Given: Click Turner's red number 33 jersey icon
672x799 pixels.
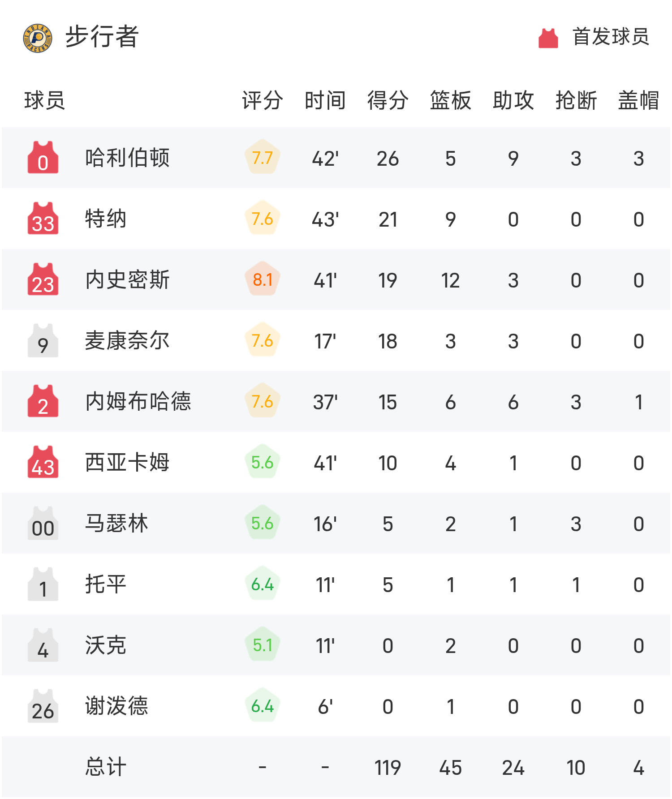Looking at the screenshot, I should [x=43, y=219].
